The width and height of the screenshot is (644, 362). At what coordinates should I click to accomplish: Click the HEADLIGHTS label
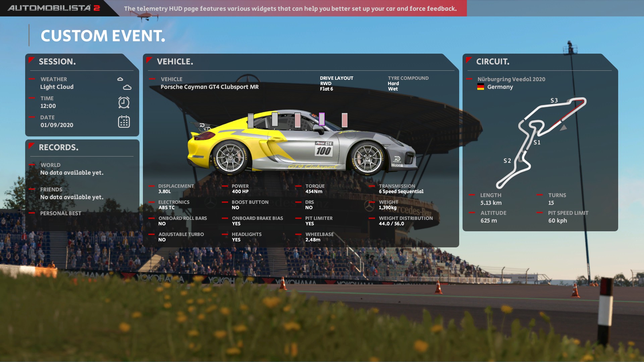click(x=247, y=234)
